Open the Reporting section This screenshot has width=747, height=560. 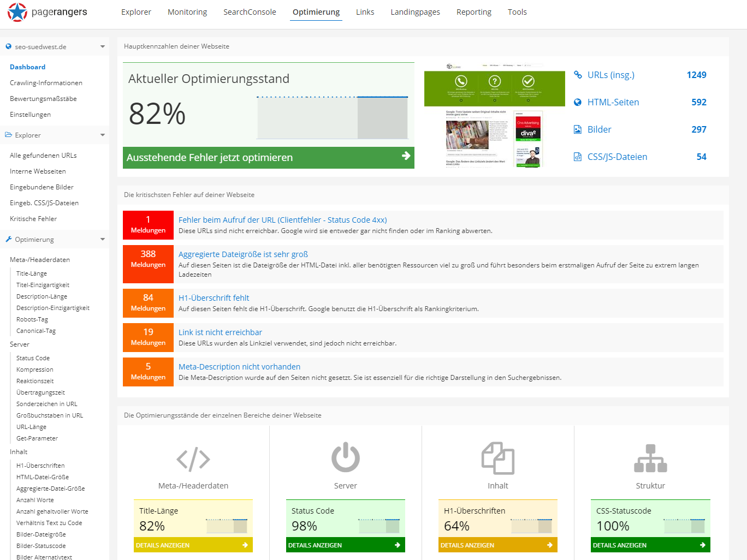473,12
